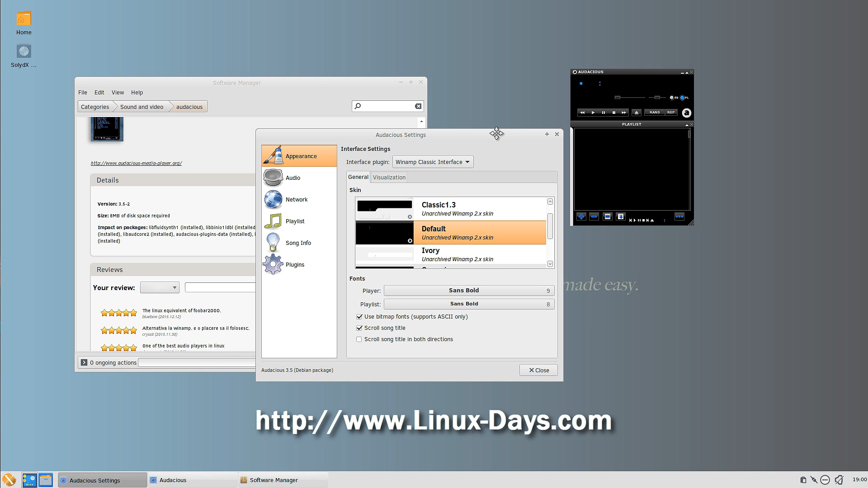868x488 pixels.
Task: Click the playlist misc download-arrow button
Action: (x=621, y=217)
